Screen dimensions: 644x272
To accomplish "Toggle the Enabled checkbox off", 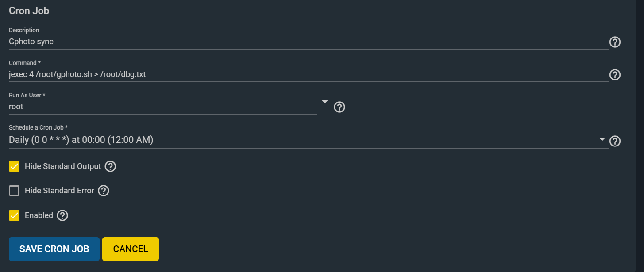I will pyautogui.click(x=14, y=215).
